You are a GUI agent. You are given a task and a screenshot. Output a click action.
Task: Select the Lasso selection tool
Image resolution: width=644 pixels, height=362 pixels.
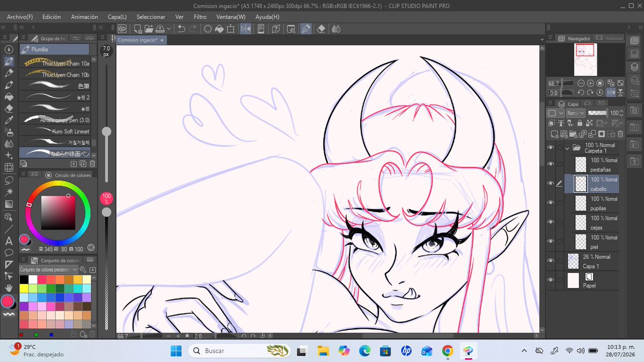pyautogui.click(x=9, y=180)
